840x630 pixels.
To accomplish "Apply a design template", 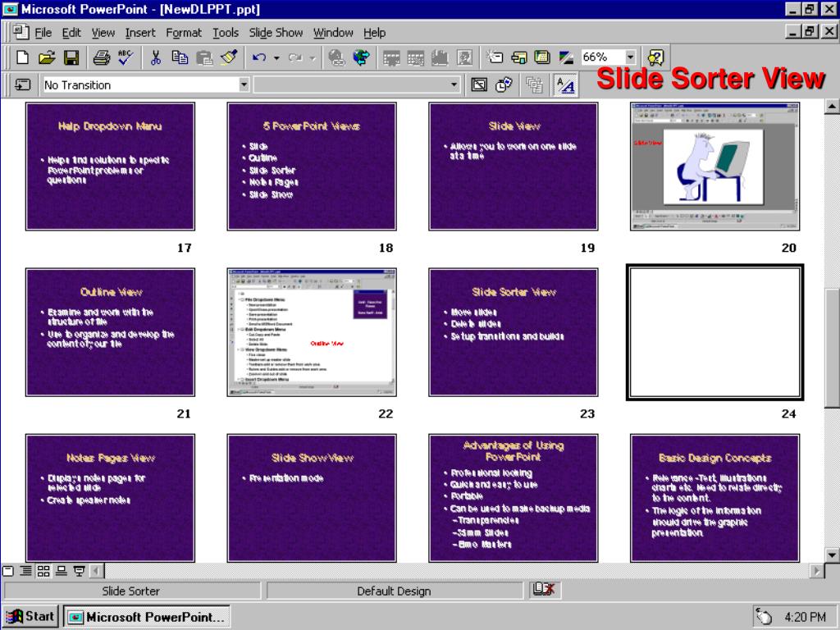I will pyautogui.click(x=542, y=57).
